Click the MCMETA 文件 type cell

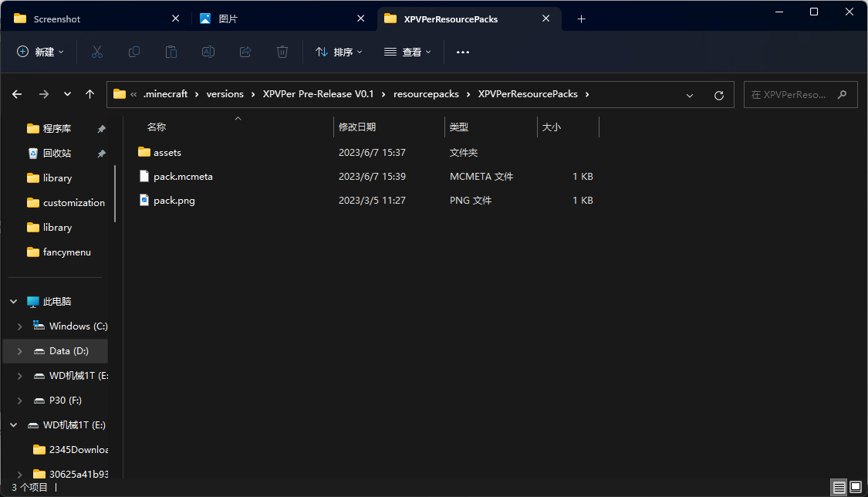[x=481, y=177]
